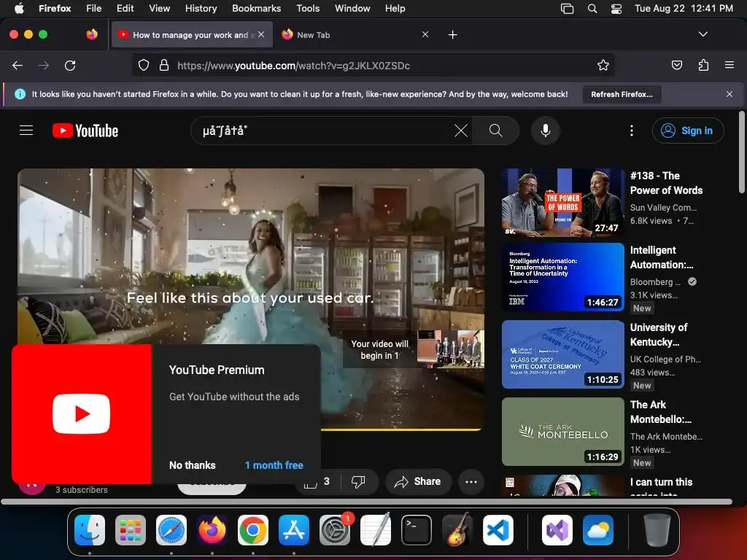Screen dimensions: 747x560
Task: Open System Settings from the Dock
Action: [x=335, y=530]
